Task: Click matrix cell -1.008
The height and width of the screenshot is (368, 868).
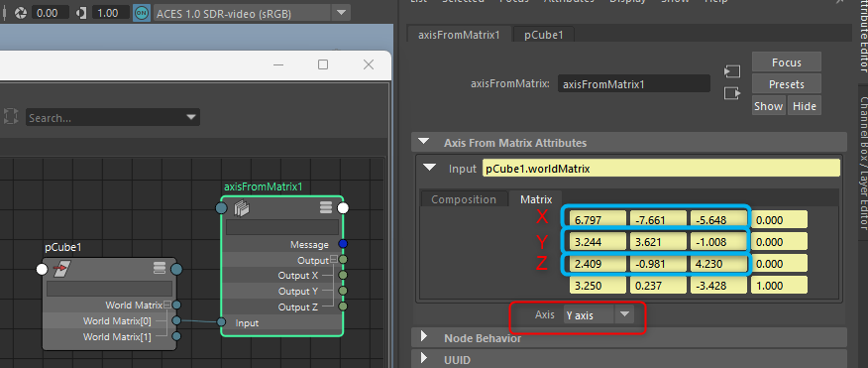Action: click(718, 242)
